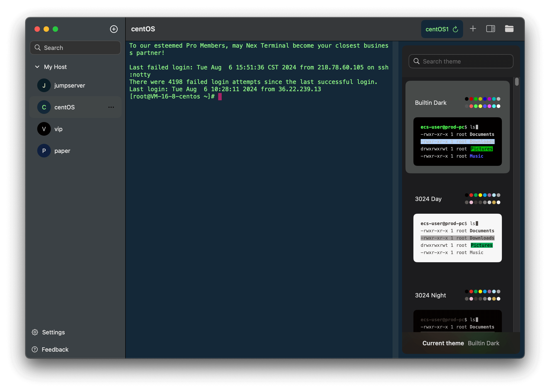Choose the 3024 Night theme name
The width and height of the screenshot is (550, 392).
click(430, 295)
